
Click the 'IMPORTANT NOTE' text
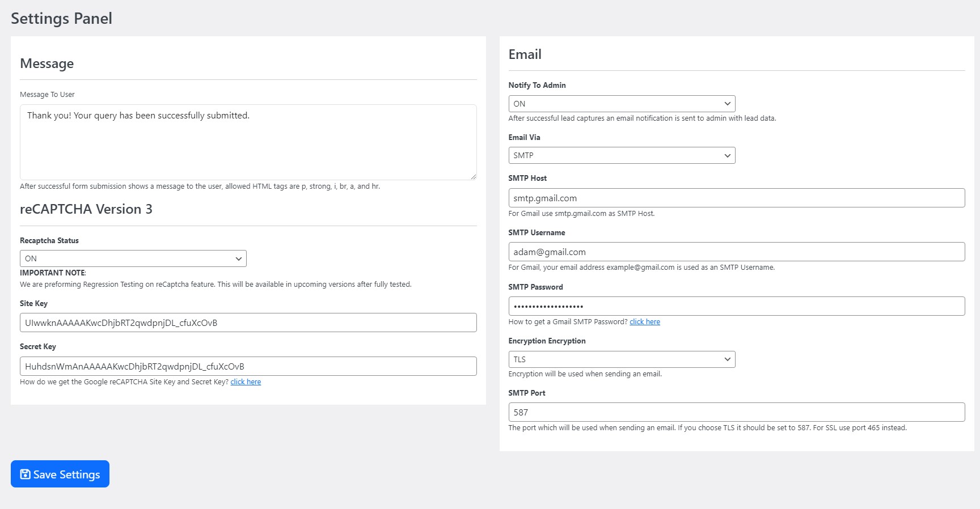point(53,273)
